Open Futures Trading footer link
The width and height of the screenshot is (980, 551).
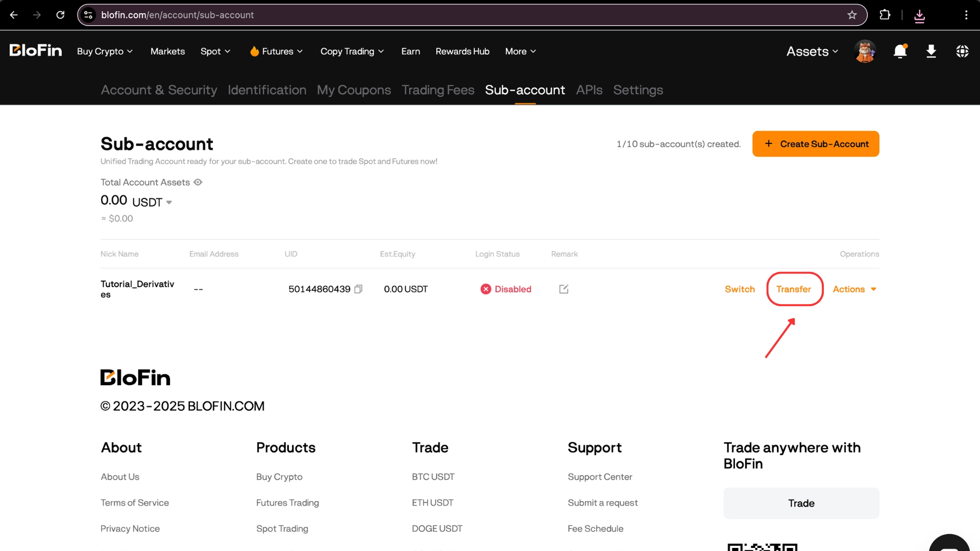click(x=287, y=503)
